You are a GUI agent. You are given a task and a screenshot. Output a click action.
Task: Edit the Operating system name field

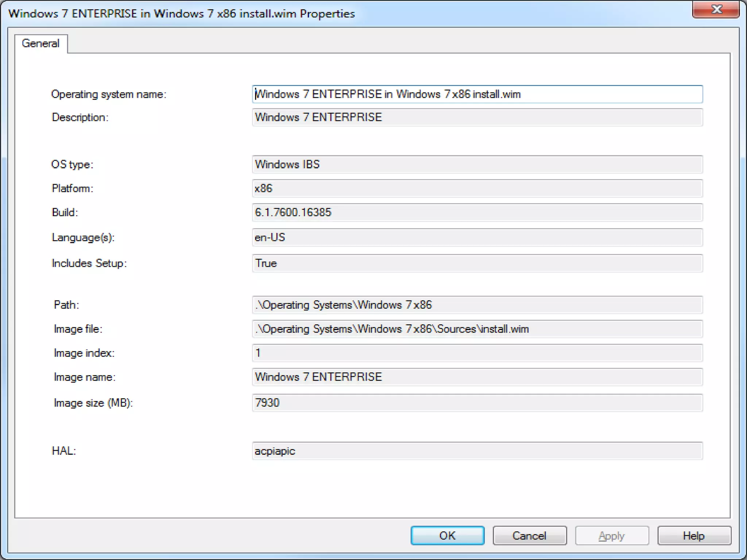point(477,94)
